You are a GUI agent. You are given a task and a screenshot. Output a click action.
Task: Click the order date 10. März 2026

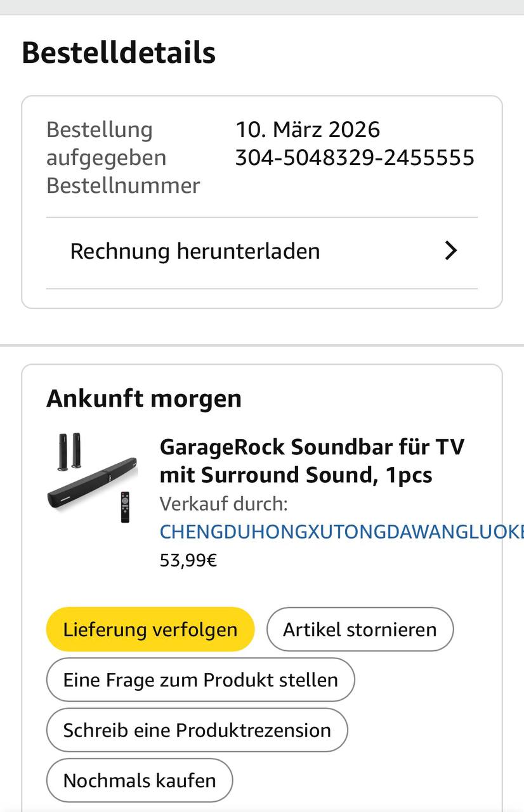tap(308, 129)
